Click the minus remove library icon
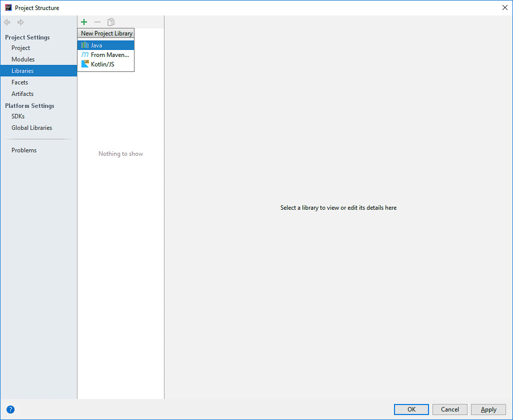Image resolution: width=513 pixels, height=420 pixels. pyautogui.click(x=97, y=22)
